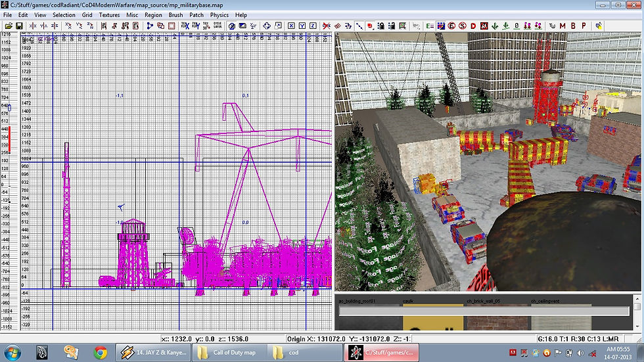Image resolution: width=644 pixels, height=362 pixels.
Task: Toggle the boxed Z axis lock button
Action: (313, 26)
